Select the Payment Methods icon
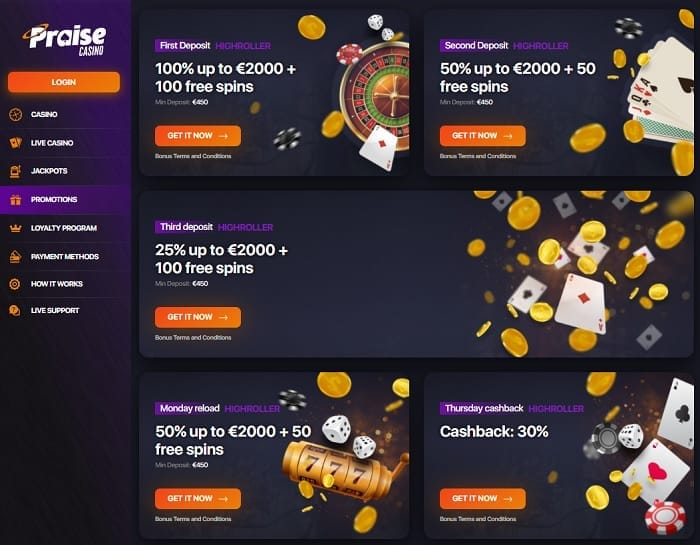700x545 pixels. (16, 257)
